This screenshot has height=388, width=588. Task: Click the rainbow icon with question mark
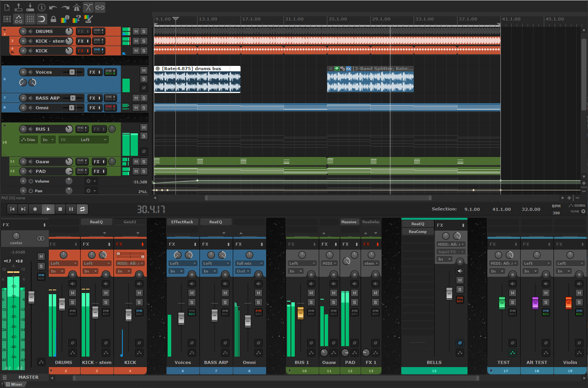(77, 19)
